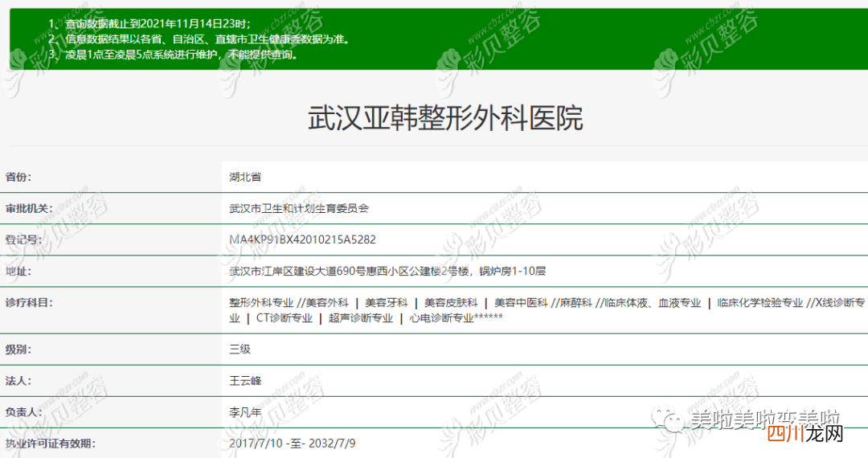Select registration number MA4KP91BX42010215A5282
868x458 pixels.
[302, 240]
